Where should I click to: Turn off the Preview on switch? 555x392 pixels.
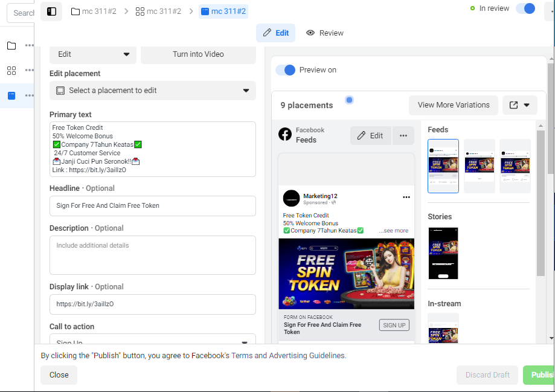click(285, 70)
